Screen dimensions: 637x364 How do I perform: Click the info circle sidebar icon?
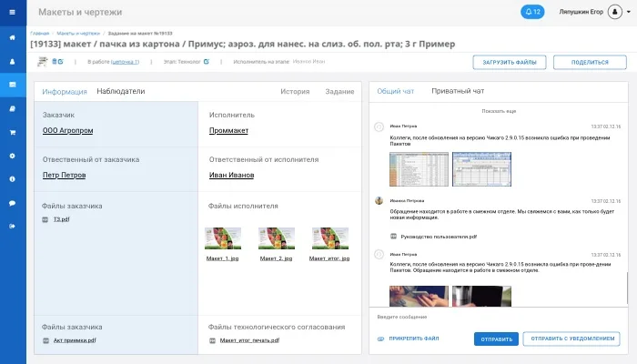pos(12,178)
